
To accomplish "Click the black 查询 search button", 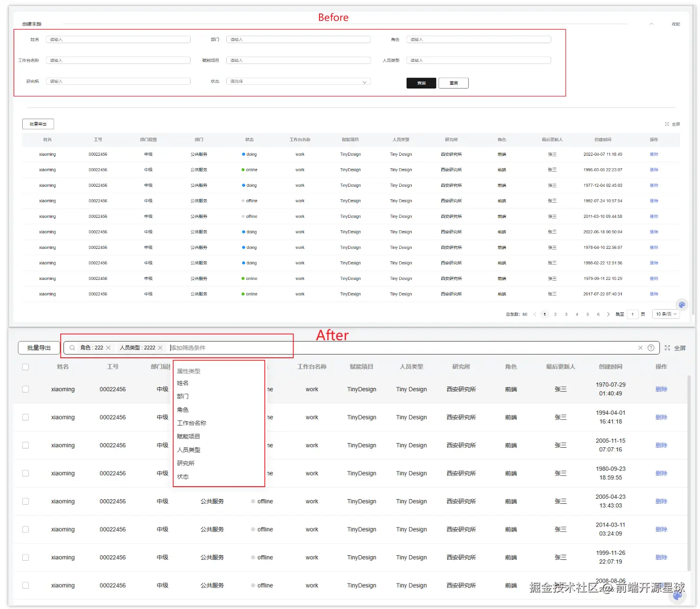I will 421,83.
